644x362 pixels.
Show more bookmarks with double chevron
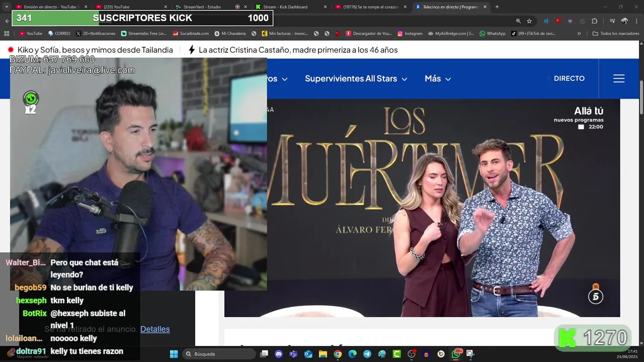pos(579,34)
